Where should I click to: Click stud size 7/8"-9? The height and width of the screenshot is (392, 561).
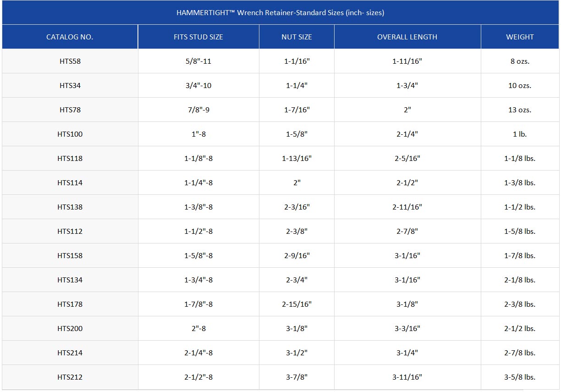point(198,110)
